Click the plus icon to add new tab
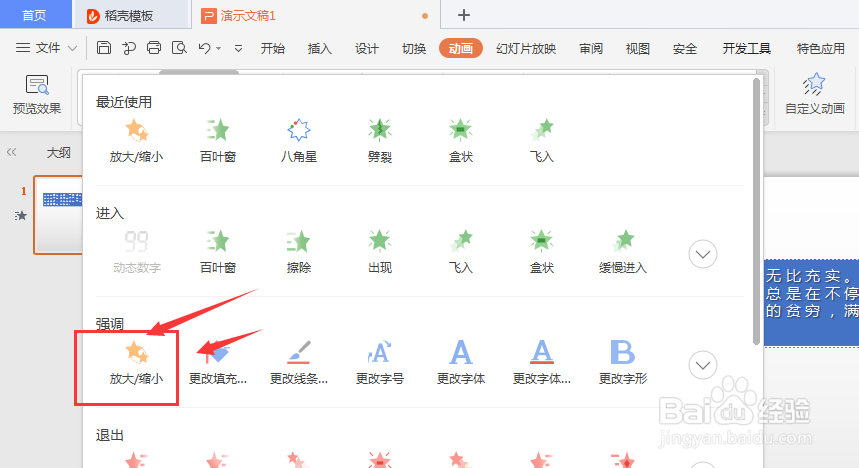The height and width of the screenshot is (468, 859). [463, 15]
